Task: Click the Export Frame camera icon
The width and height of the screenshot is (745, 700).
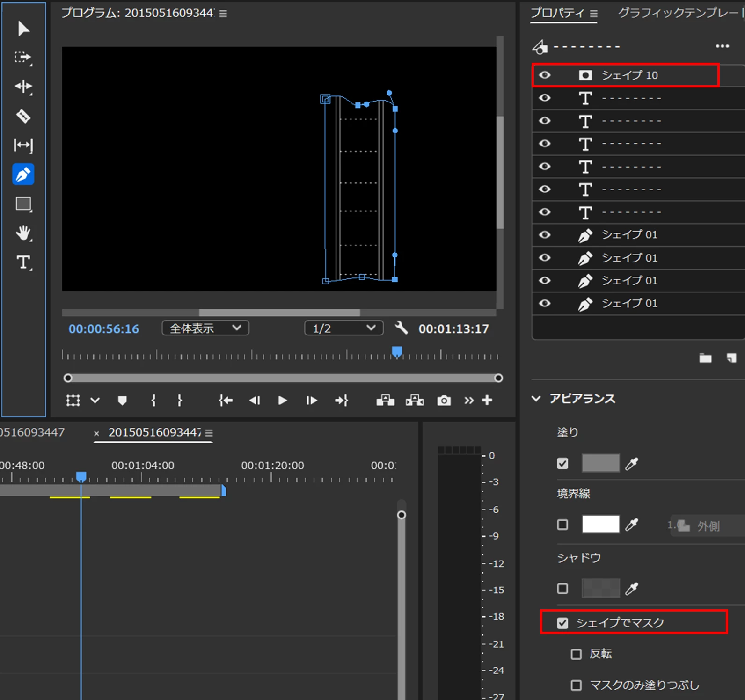Action: (x=444, y=401)
